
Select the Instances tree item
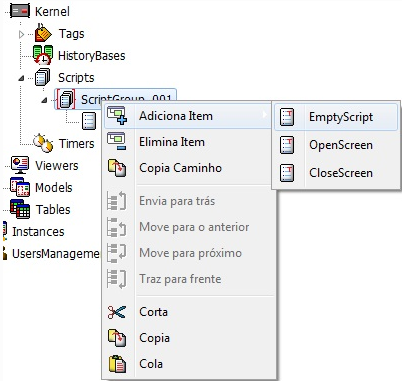click(x=38, y=232)
